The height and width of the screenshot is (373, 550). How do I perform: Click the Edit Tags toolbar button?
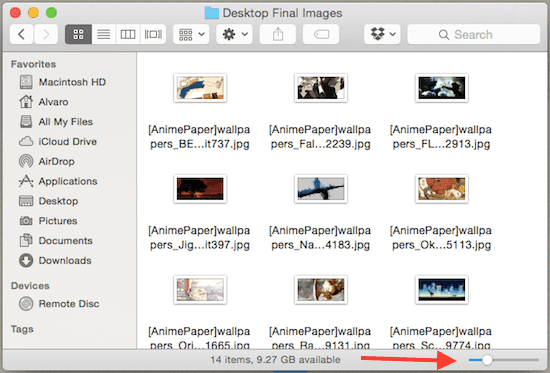tap(321, 34)
